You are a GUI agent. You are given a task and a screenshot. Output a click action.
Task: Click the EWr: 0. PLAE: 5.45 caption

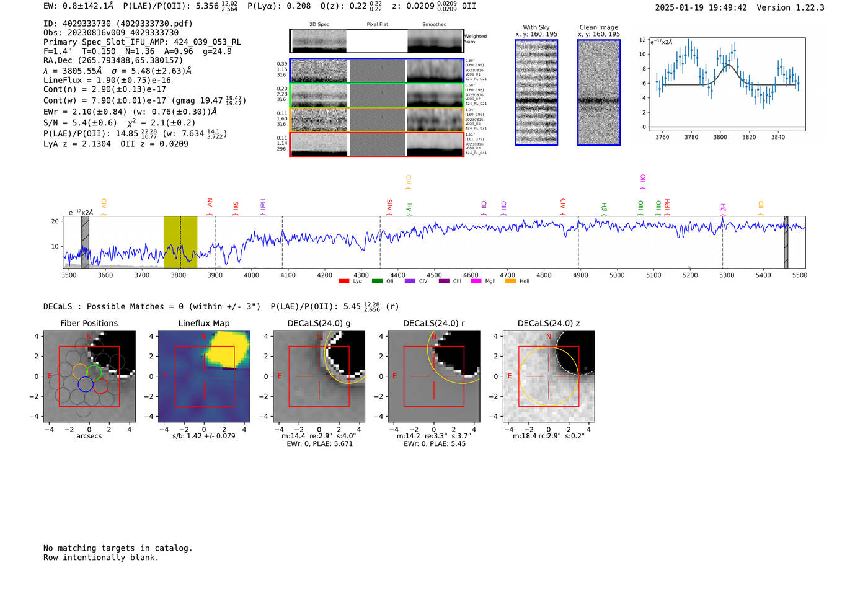click(435, 444)
